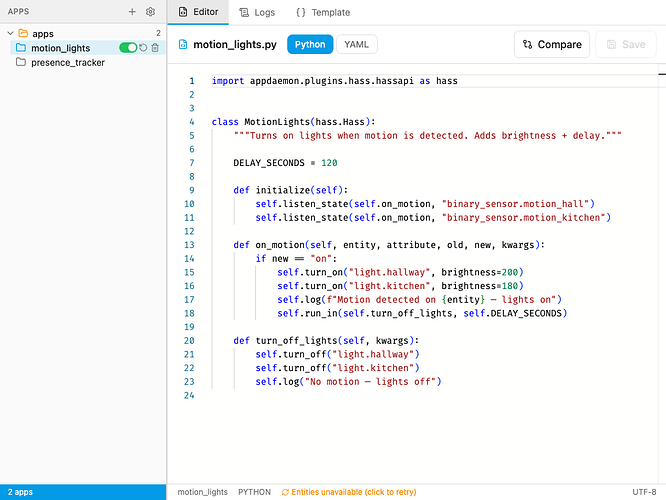Click motion_lights label in status bar
This screenshot has width=666, height=500.
203,492
